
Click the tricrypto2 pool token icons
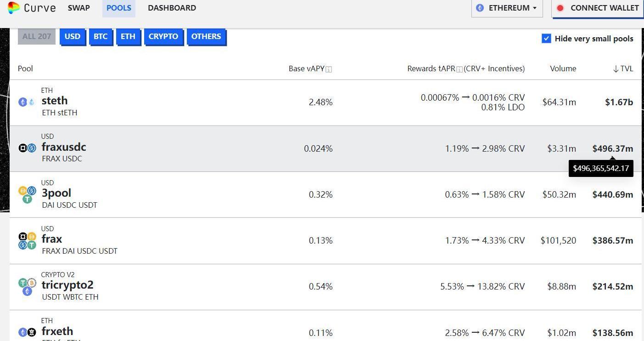[x=27, y=286]
